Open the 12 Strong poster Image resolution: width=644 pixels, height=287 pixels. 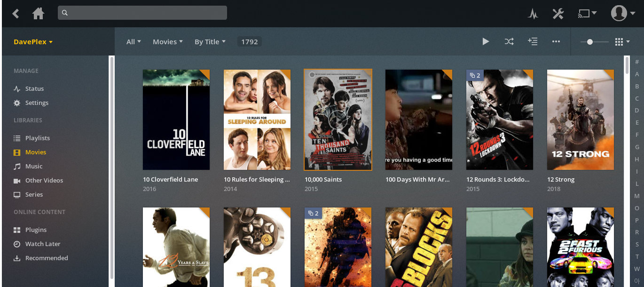coord(581,120)
